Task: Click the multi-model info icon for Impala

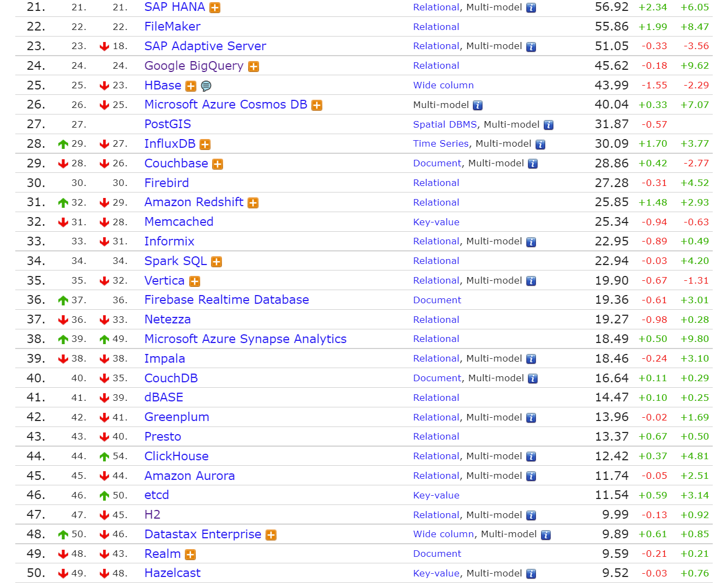Action: (531, 359)
